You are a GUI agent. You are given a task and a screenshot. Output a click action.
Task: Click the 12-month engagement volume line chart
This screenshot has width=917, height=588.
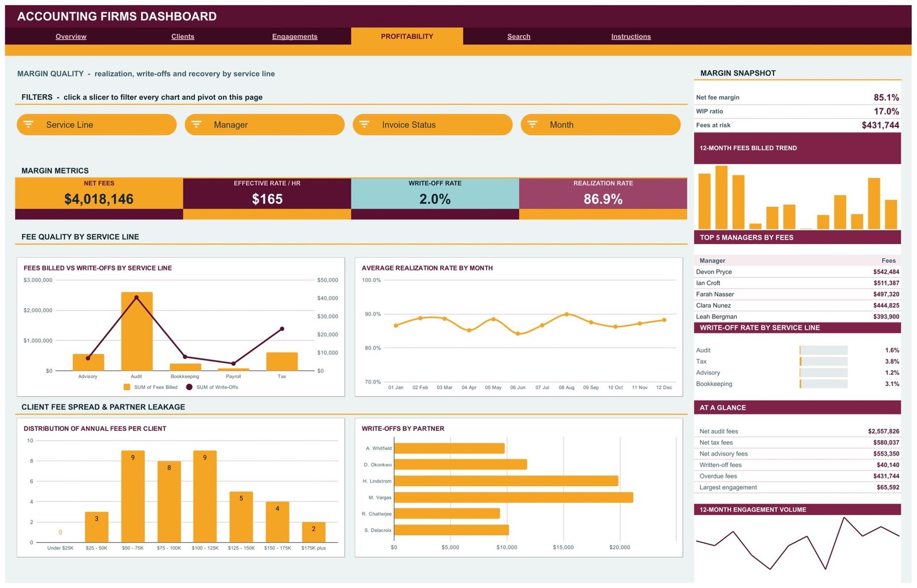point(797,543)
